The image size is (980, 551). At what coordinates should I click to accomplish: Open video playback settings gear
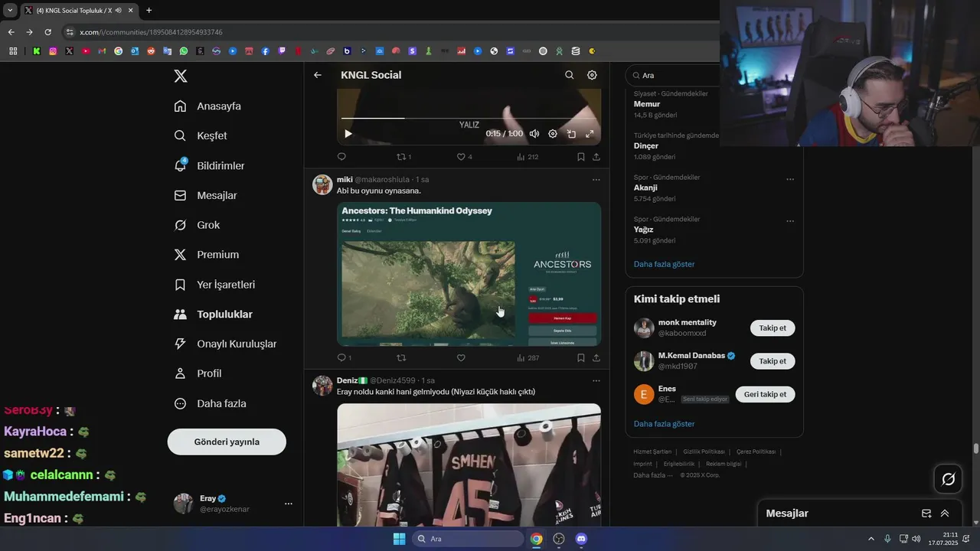(x=553, y=134)
